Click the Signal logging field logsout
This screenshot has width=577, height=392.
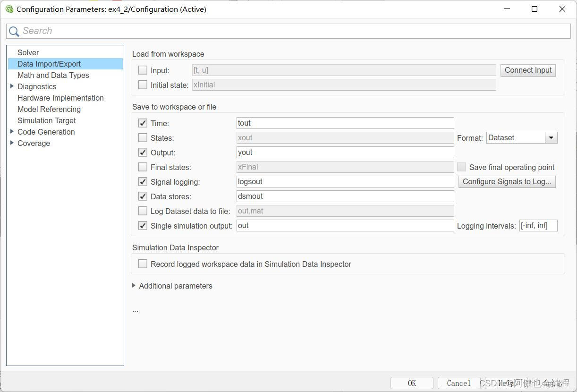click(x=345, y=181)
